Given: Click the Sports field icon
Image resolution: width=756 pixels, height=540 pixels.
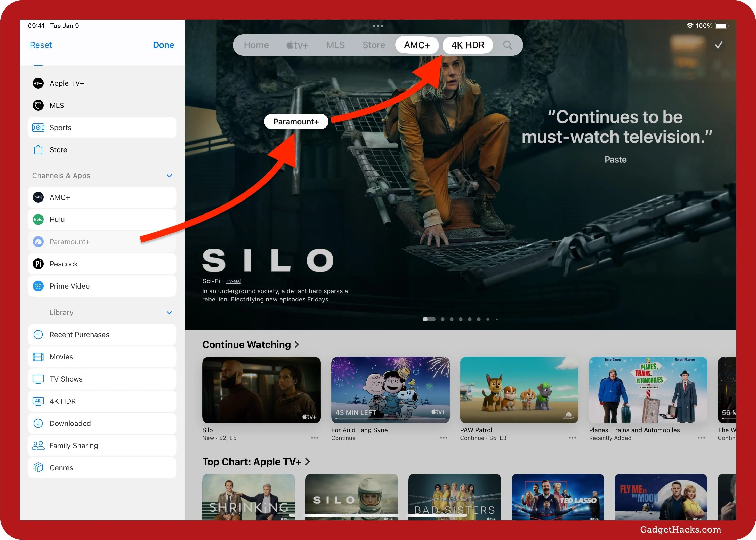Looking at the screenshot, I should [x=38, y=128].
